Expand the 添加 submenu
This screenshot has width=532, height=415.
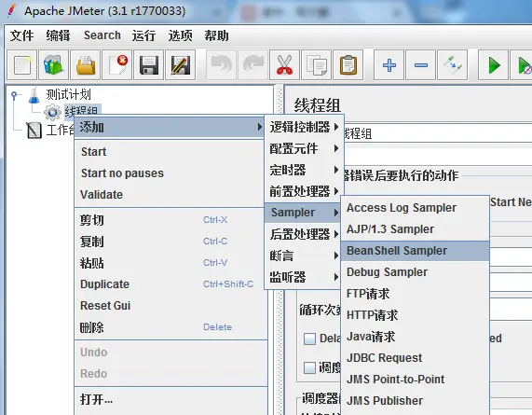coord(169,127)
